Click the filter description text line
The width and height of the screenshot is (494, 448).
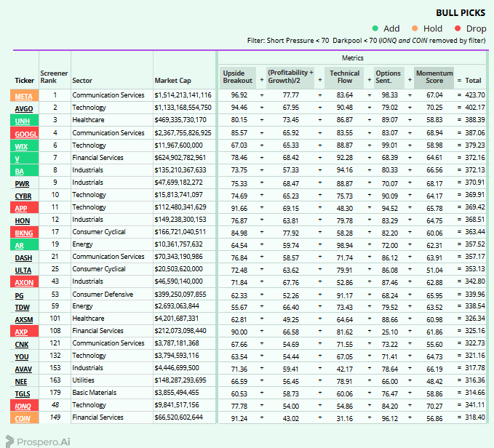(366, 41)
